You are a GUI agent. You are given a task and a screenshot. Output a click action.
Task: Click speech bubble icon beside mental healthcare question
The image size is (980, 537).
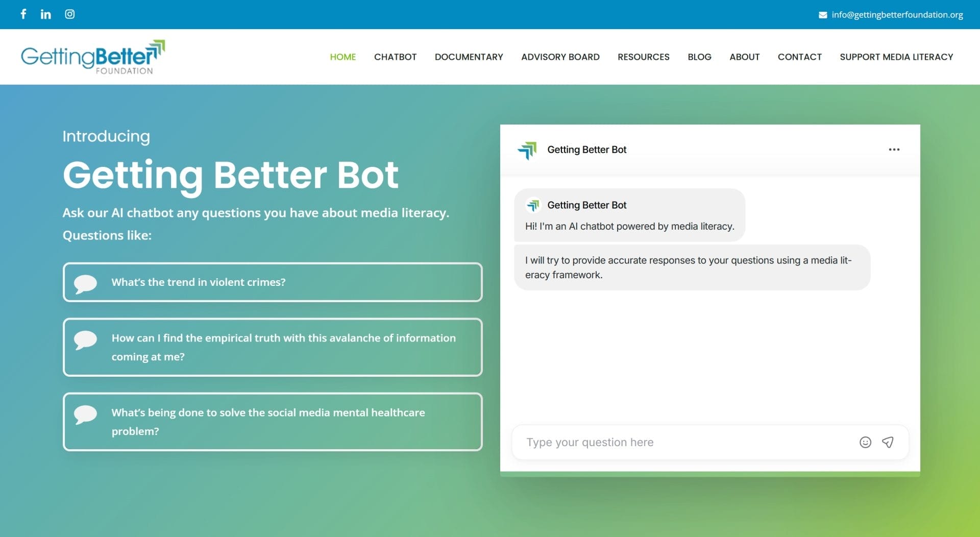[85, 414]
